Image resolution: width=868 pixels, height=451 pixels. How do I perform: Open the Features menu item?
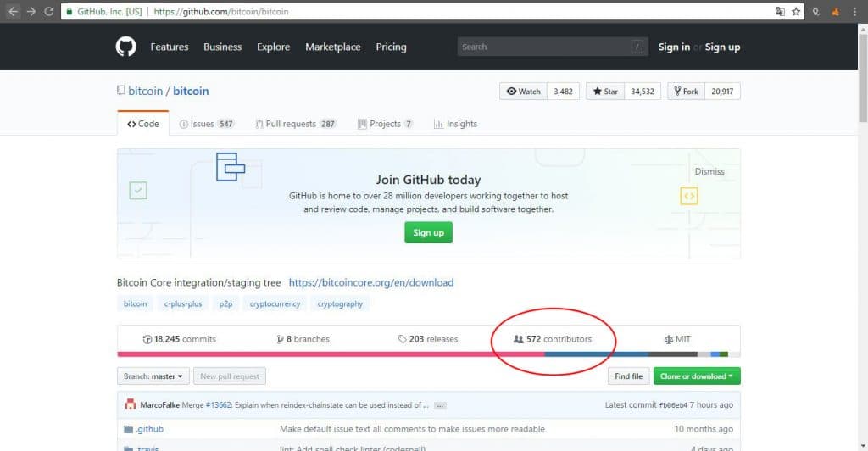coord(170,47)
